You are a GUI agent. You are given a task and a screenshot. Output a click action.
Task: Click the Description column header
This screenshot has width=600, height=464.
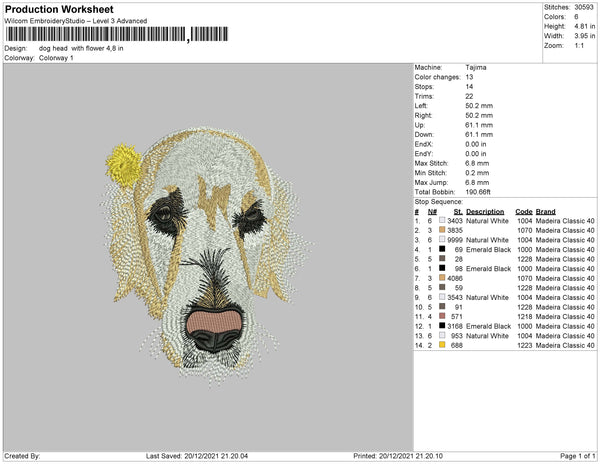pyautogui.click(x=485, y=212)
